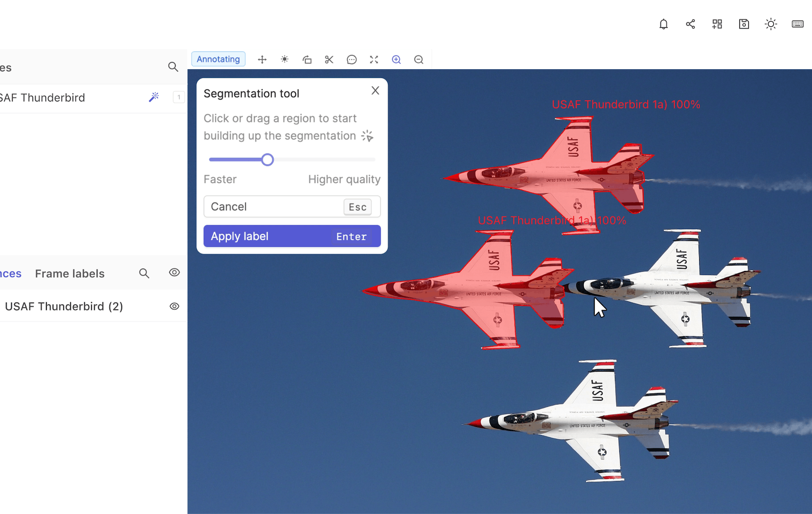Click the Apply label button

pos(292,236)
